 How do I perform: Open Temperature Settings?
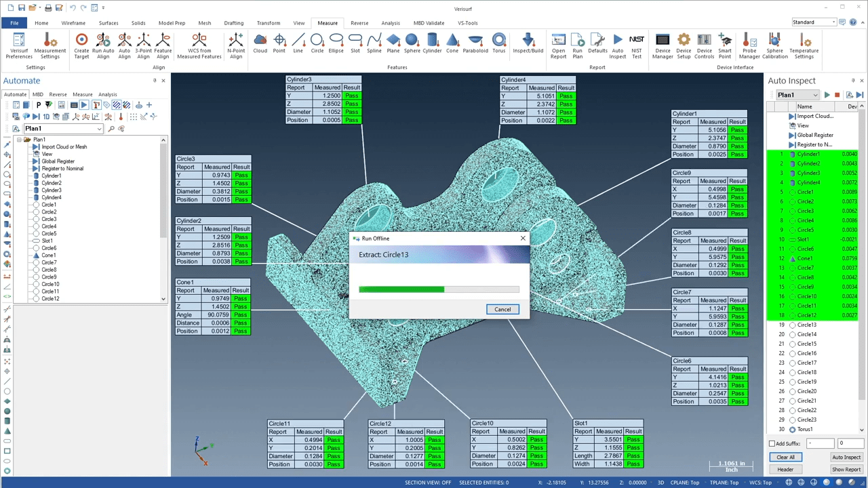(804, 45)
